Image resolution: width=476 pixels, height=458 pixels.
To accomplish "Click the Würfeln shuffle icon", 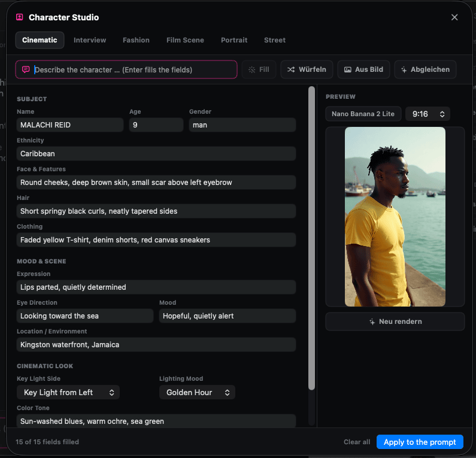I will point(291,69).
